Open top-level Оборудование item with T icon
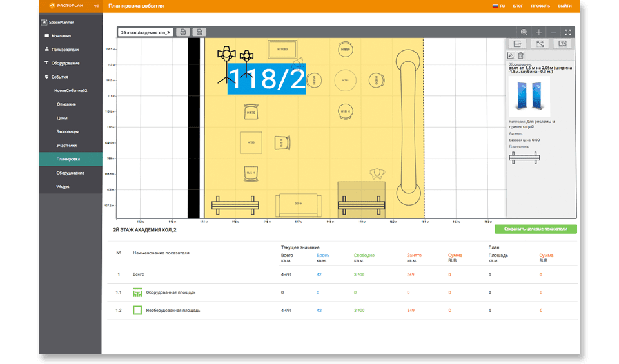The width and height of the screenshot is (619, 364). coord(62,63)
